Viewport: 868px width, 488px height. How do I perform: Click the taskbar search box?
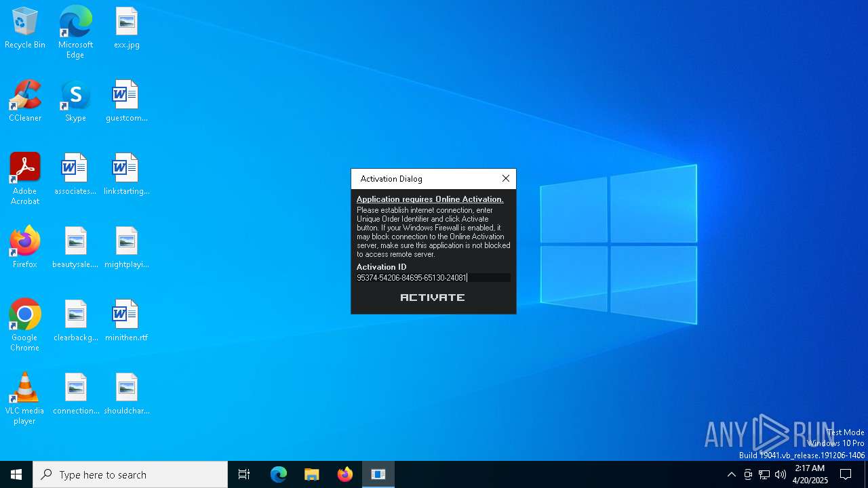130,474
